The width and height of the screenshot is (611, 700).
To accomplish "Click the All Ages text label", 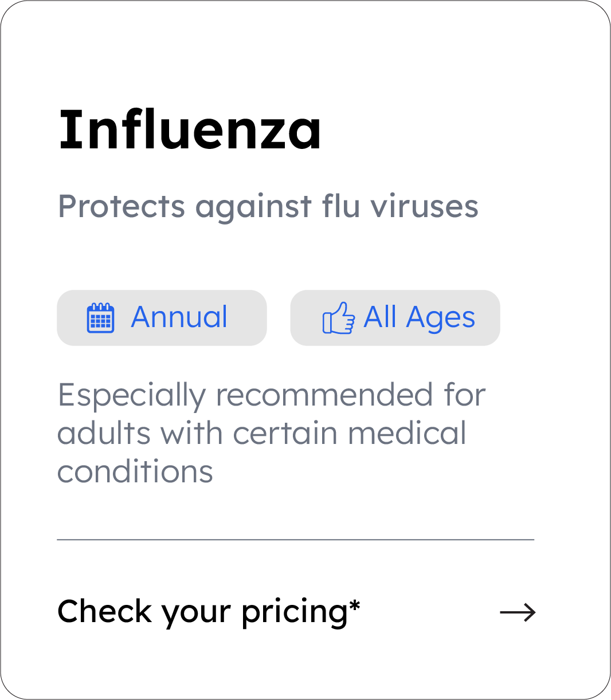I will (419, 317).
